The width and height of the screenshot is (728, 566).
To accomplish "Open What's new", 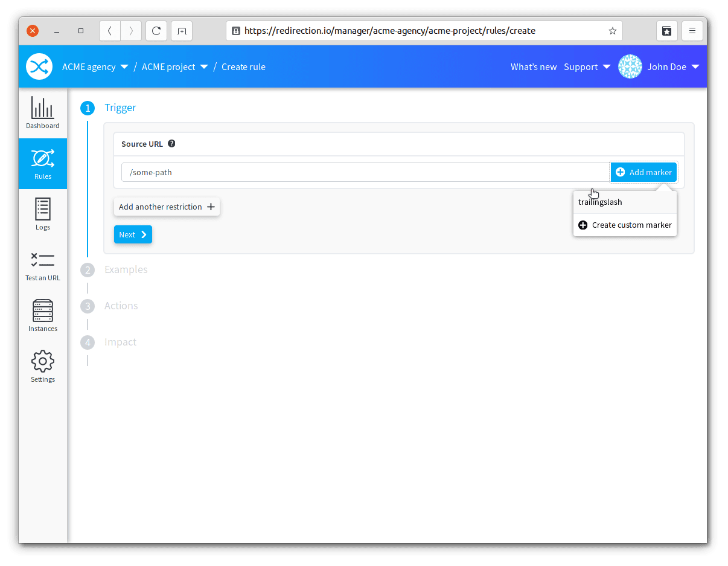I will pyautogui.click(x=533, y=66).
